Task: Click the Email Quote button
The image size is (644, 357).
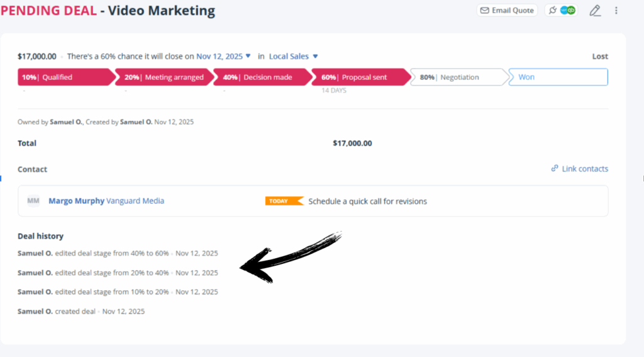Action: (x=506, y=10)
